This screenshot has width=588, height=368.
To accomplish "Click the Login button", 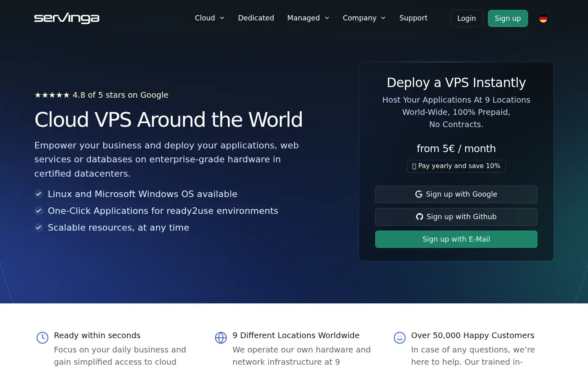I will tap(466, 18).
